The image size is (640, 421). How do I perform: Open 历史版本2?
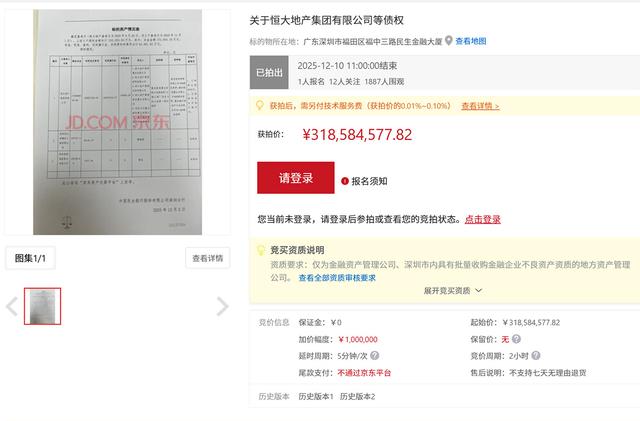tap(358, 396)
